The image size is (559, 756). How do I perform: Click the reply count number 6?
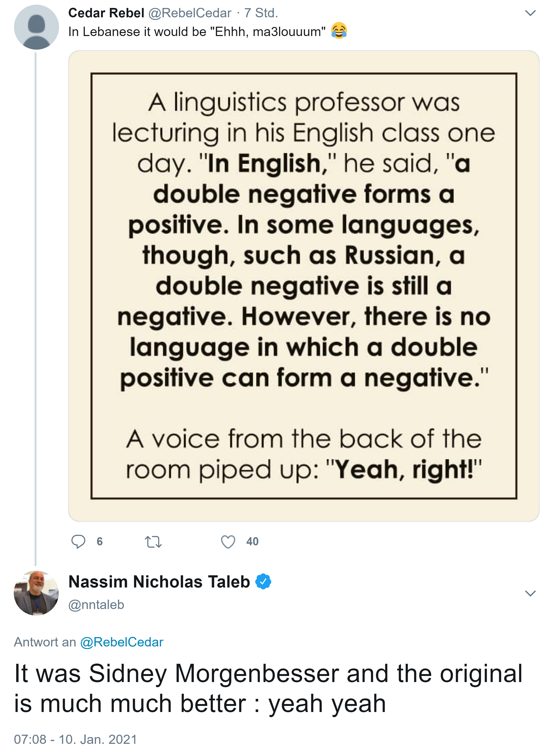99,541
